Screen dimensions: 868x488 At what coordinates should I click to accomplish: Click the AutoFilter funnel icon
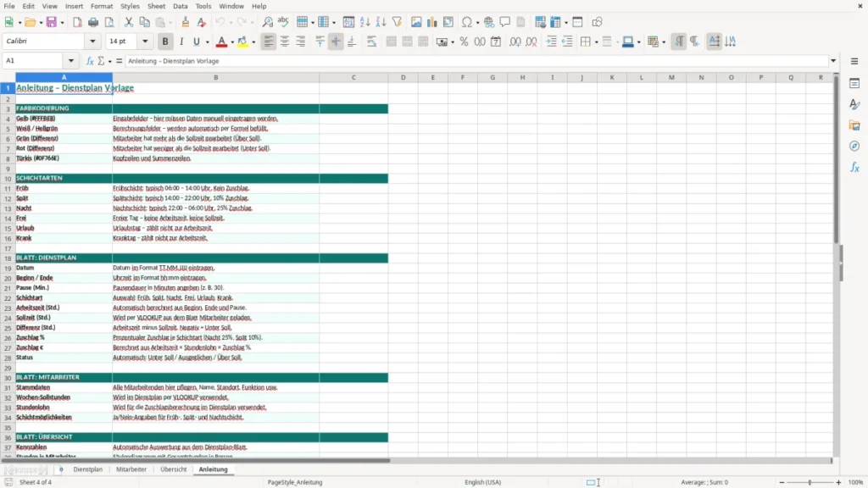tap(397, 22)
